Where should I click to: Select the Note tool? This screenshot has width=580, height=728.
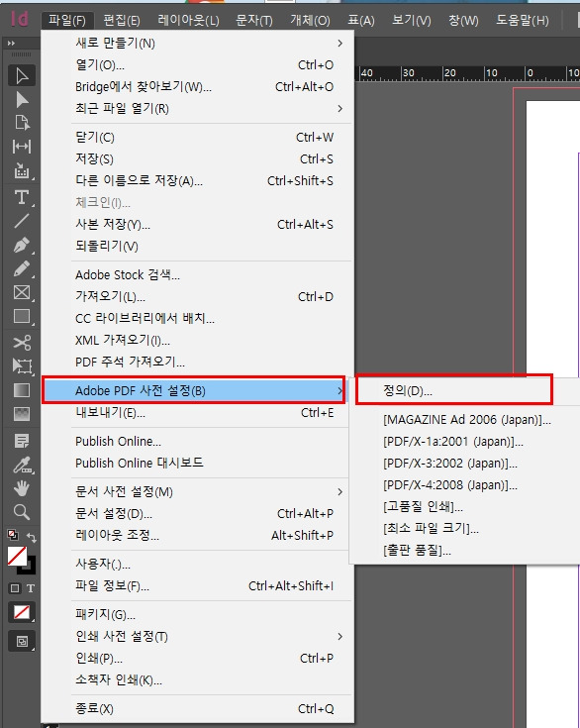pyautogui.click(x=22, y=440)
